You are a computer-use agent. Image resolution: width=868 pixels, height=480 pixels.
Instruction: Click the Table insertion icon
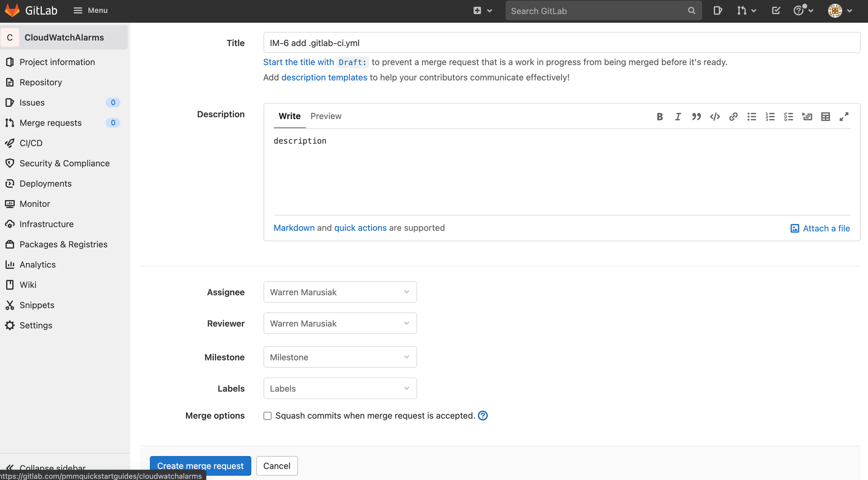click(x=826, y=116)
